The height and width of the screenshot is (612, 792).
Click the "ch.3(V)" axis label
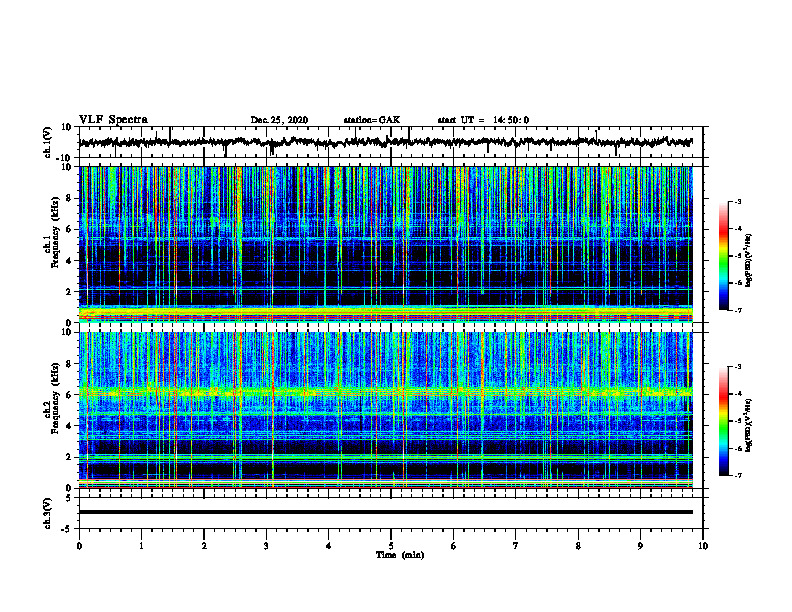[48, 513]
